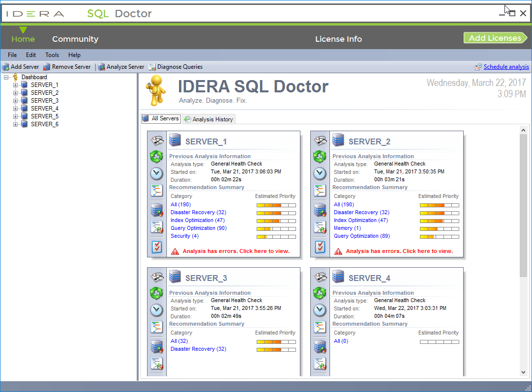Click the Add Server toolbar button
532x392 pixels.
click(x=20, y=67)
